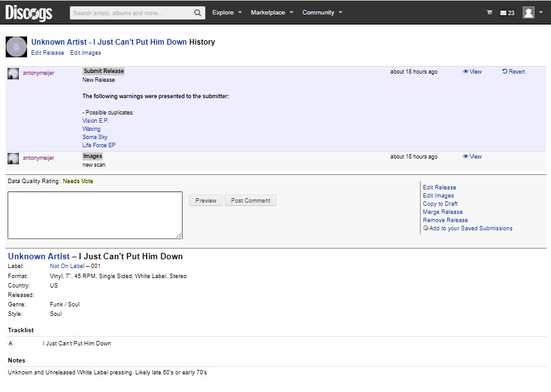Open the inbox envelope with 23 messages
The image size is (551, 392).
pos(507,13)
